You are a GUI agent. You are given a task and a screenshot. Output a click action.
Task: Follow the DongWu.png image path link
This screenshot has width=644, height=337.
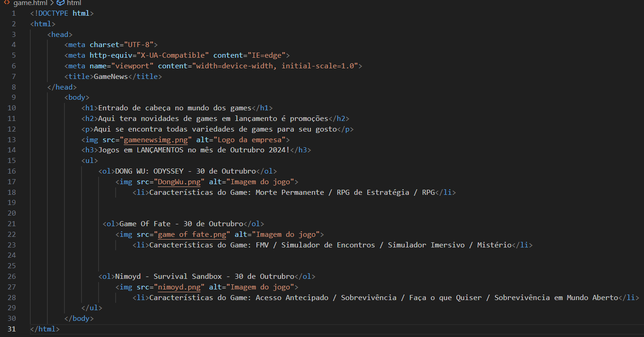click(179, 181)
